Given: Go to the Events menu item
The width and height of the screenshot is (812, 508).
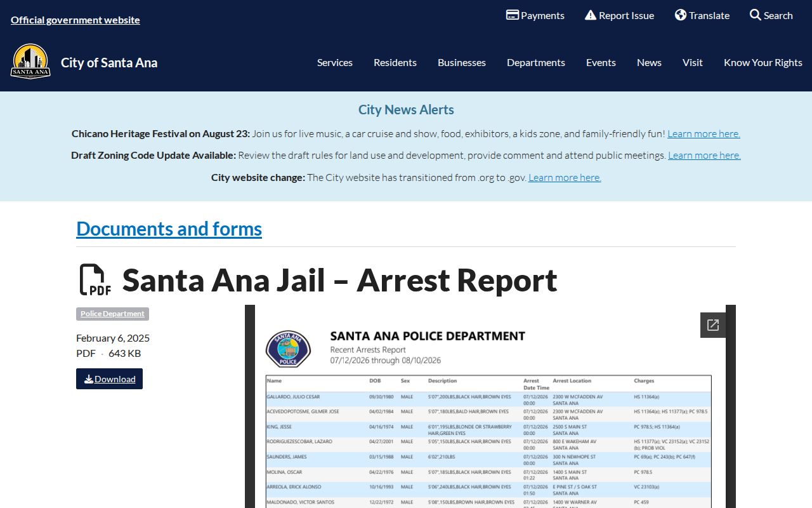Looking at the screenshot, I should pyautogui.click(x=601, y=62).
